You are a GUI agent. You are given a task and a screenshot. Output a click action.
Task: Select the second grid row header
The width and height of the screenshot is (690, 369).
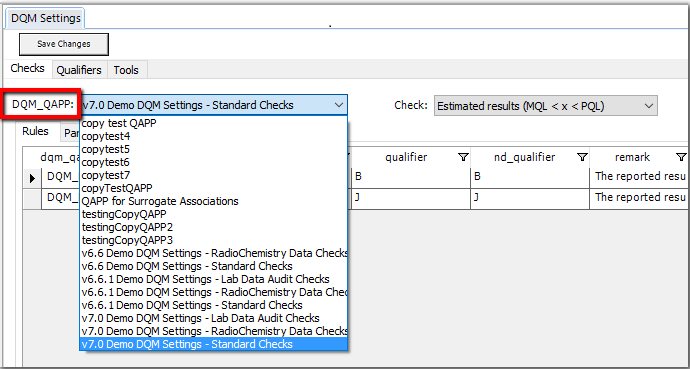point(33,198)
